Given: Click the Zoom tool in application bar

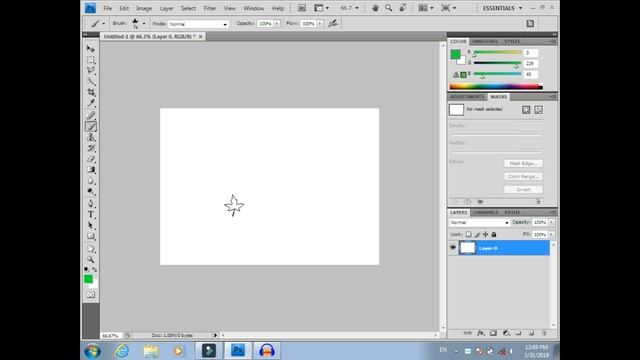Looking at the screenshot, I should (388, 8).
